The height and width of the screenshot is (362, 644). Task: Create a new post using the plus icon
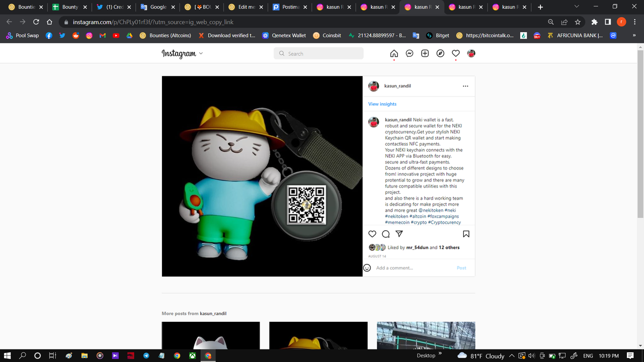pyautogui.click(x=425, y=53)
